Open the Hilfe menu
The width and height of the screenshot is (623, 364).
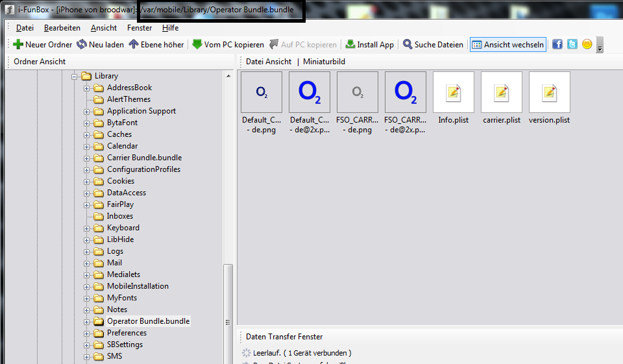[170, 28]
